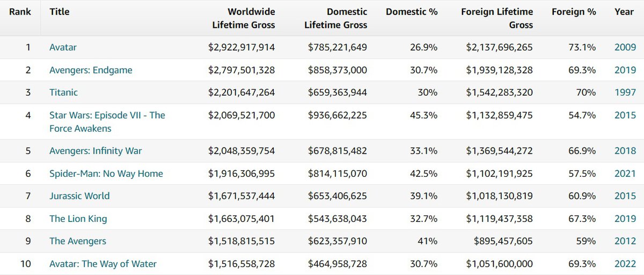Open the 2012 year link
The image size is (644, 275).
(x=625, y=241)
